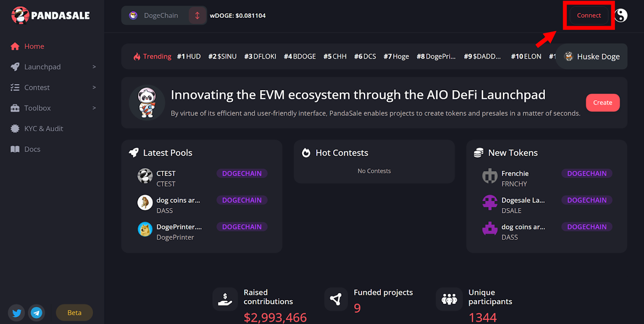Click DOGECHAIN tag for CTEST pool
Viewport: 644px width, 324px height.
pyautogui.click(x=242, y=173)
